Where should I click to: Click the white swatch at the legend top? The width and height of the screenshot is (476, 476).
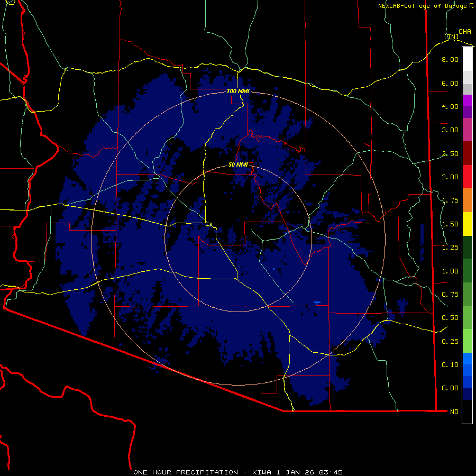[x=467, y=59]
